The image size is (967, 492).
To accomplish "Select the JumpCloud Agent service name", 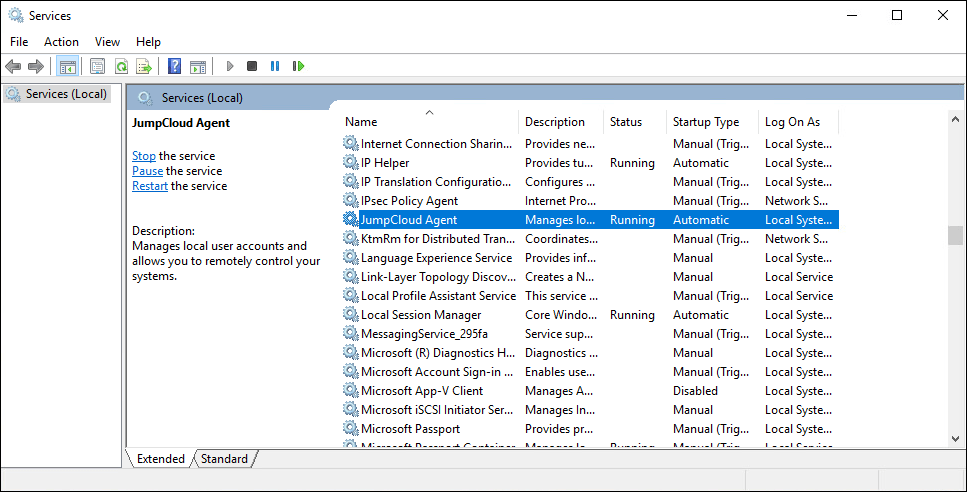I will coord(409,219).
